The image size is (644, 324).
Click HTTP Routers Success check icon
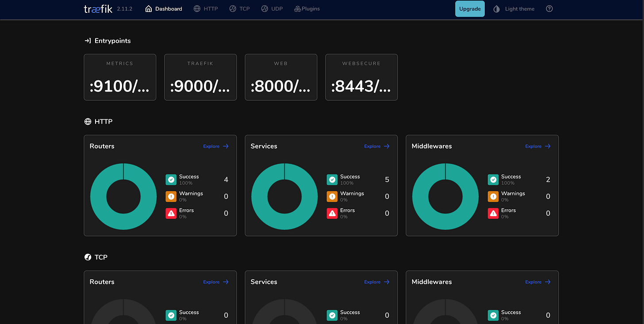coord(171,179)
